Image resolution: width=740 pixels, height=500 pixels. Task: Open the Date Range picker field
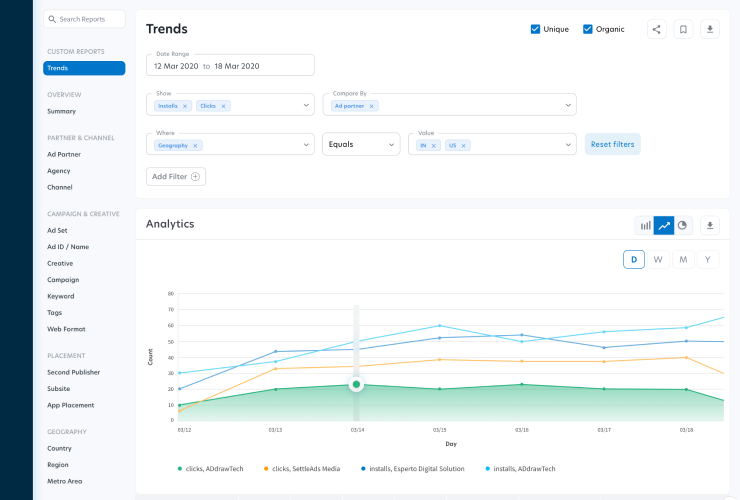(230, 65)
